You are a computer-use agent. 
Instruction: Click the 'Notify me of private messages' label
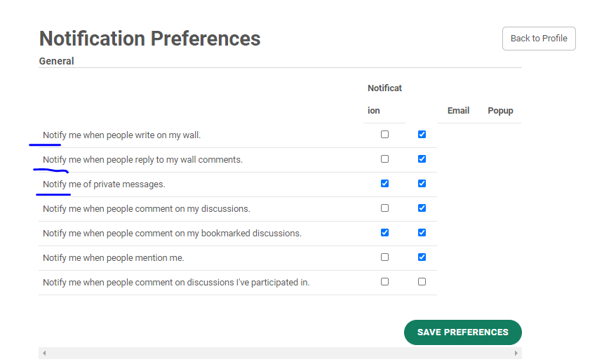104,184
